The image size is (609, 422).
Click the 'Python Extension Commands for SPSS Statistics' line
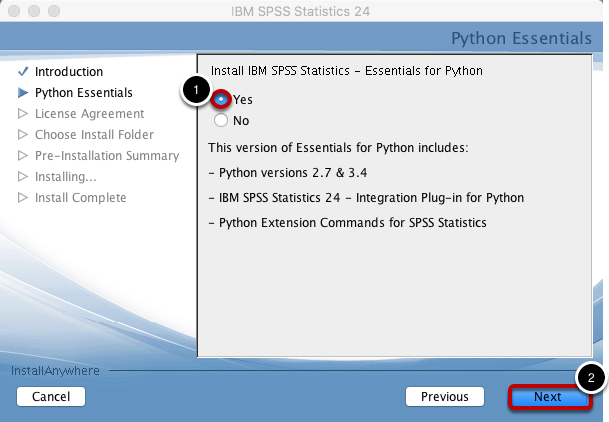(x=348, y=222)
